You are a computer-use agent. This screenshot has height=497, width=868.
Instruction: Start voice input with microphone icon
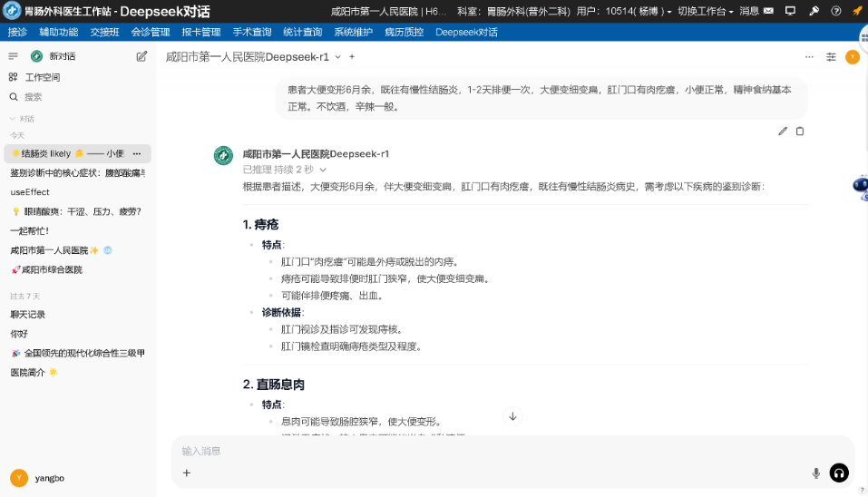tap(816, 473)
